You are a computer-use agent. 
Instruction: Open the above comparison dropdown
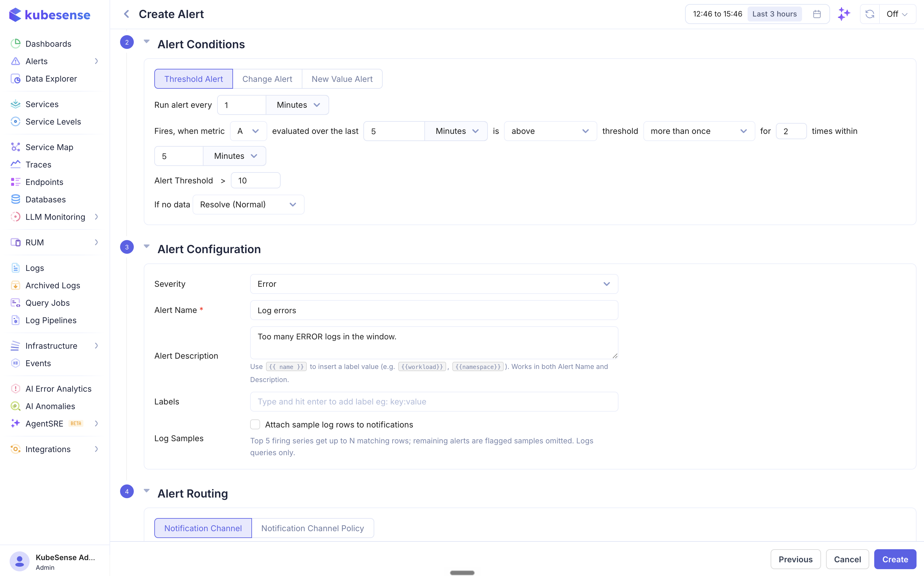pyautogui.click(x=550, y=131)
